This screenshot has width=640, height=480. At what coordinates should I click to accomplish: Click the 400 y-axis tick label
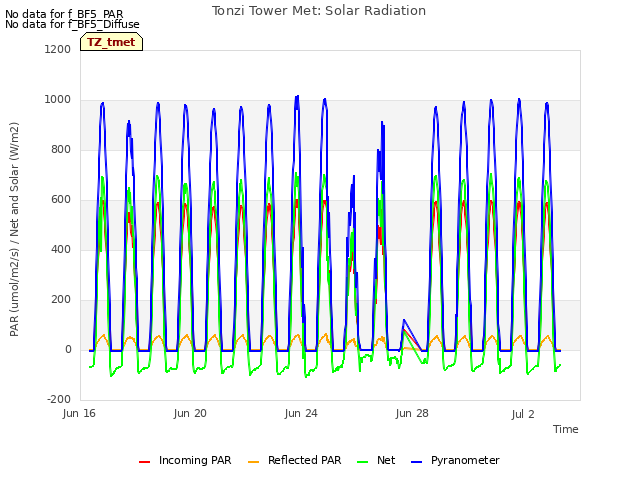pos(61,249)
